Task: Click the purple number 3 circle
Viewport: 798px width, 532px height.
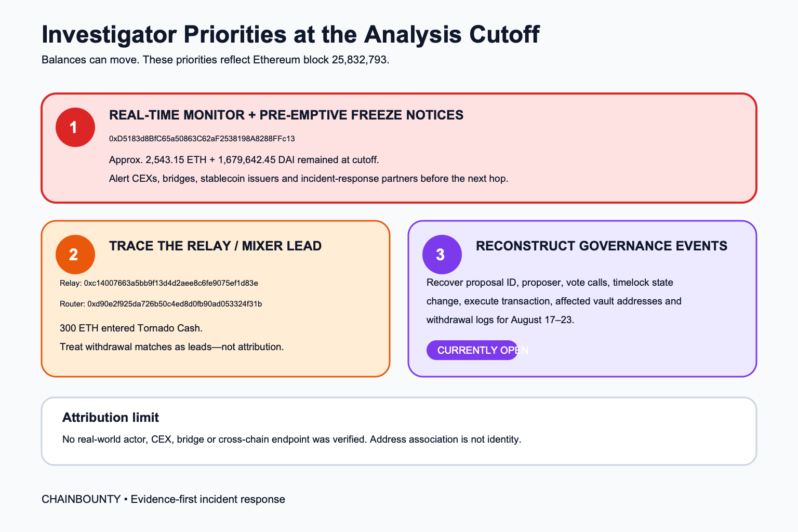Action: (442, 255)
